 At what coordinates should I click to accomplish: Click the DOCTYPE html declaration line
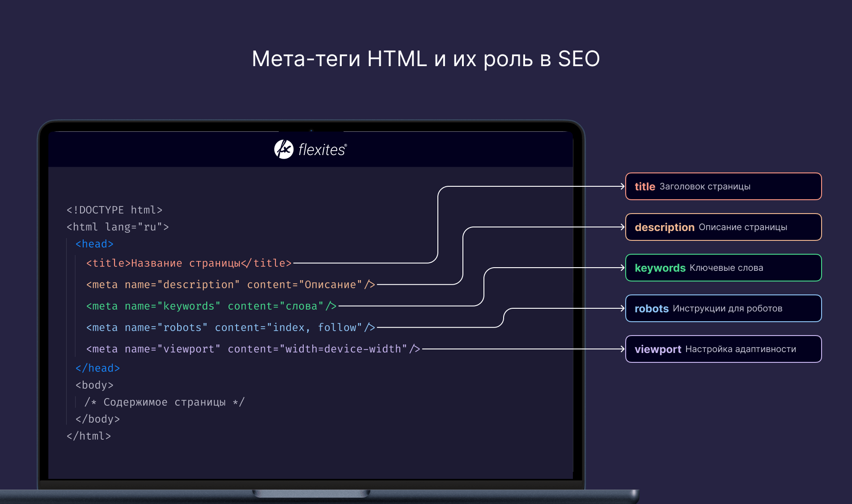[x=114, y=210]
